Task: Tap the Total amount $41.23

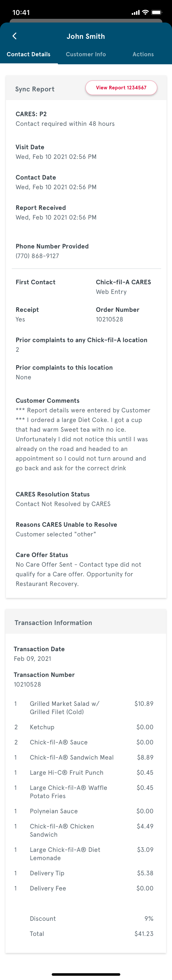Action: [144, 934]
